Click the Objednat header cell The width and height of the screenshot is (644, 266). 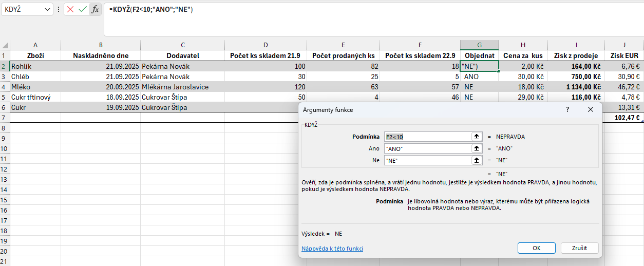point(480,55)
